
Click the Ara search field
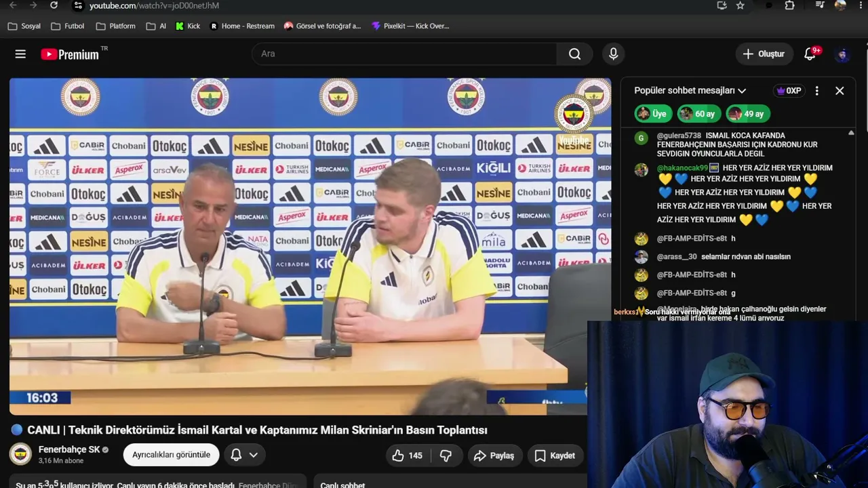(404, 54)
